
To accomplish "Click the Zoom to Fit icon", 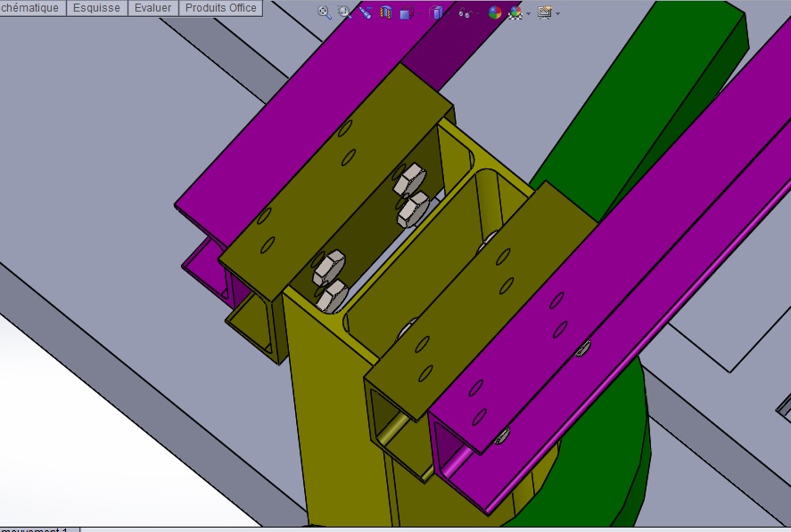I will [x=325, y=12].
